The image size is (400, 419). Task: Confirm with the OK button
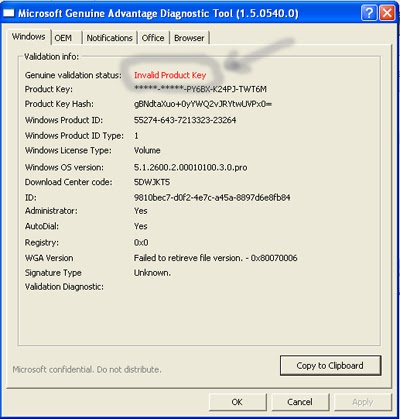(x=237, y=402)
